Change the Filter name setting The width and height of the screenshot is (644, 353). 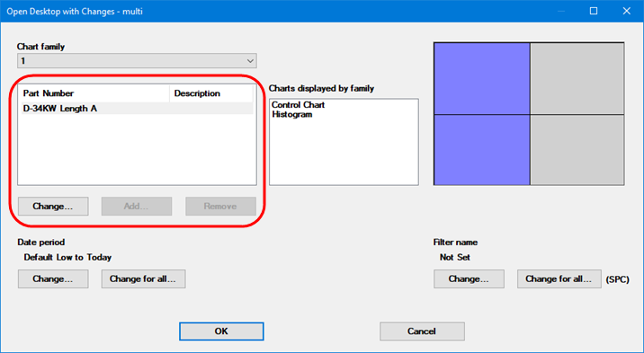[469, 278]
